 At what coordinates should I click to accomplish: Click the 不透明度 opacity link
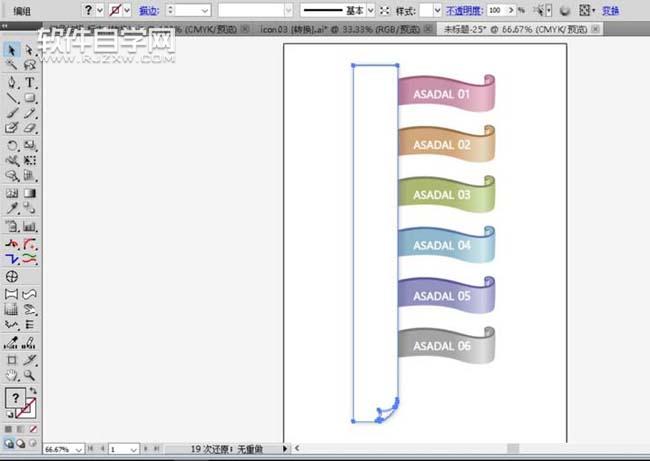click(x=466, y=9)
